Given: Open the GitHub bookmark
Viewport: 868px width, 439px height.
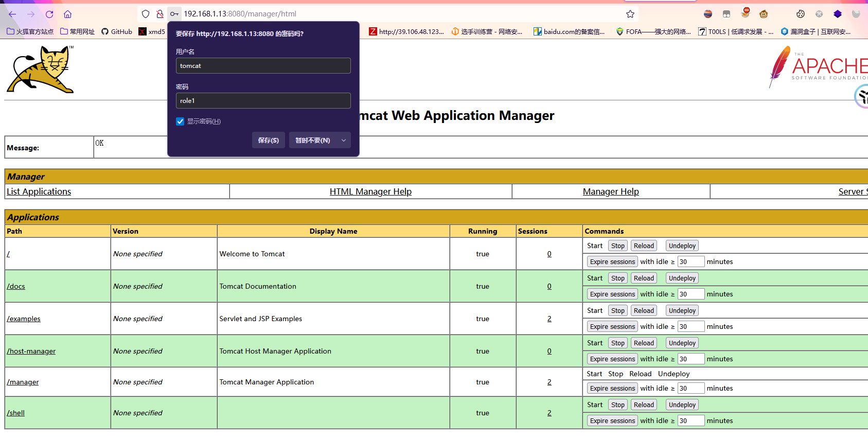Looking at the screenshot, I should [117, 31].
